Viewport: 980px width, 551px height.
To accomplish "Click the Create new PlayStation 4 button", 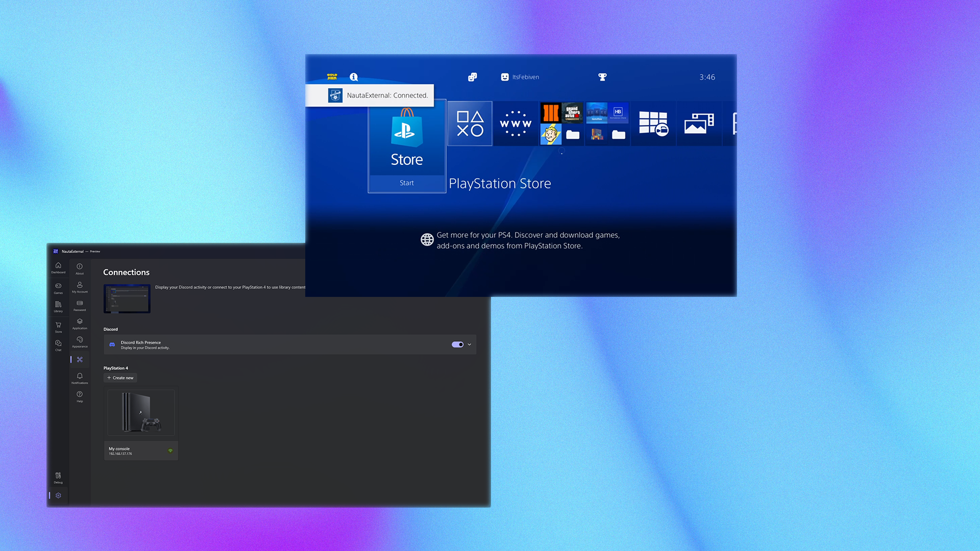I will coord(120,378).
